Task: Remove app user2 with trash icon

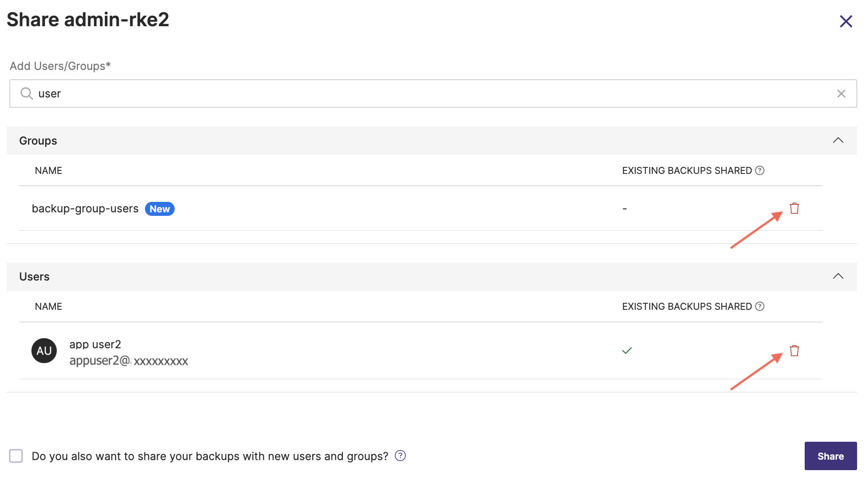Action: (x=794, y=351)
